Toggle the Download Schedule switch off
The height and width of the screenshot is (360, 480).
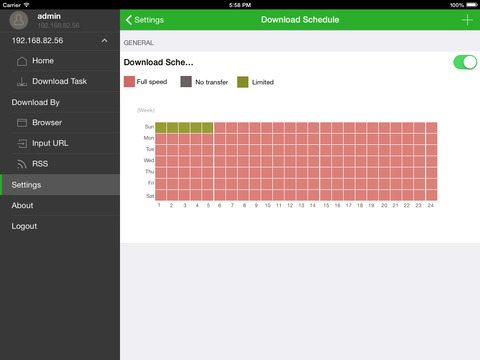465,62
